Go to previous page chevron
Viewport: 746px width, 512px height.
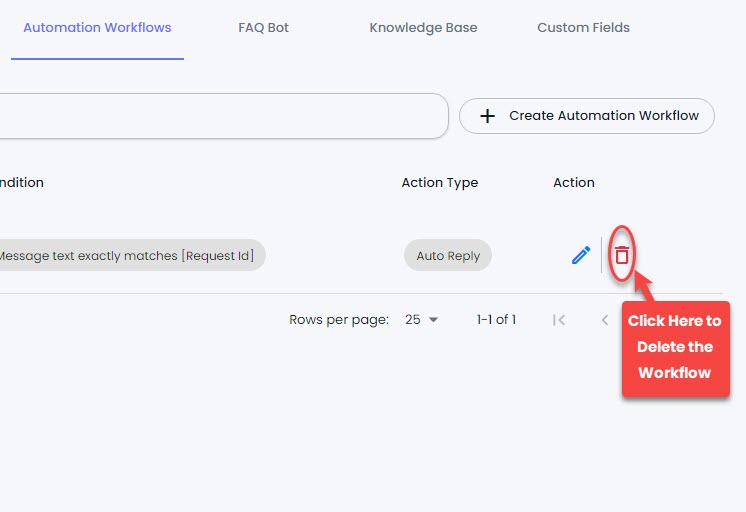[605, 320]
